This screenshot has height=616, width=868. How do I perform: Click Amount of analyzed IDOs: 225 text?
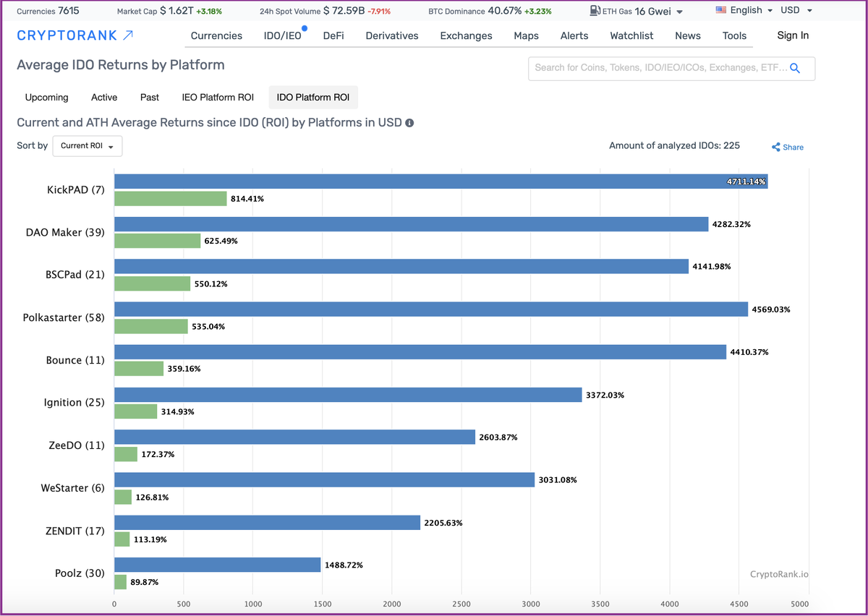click(674, 145)
